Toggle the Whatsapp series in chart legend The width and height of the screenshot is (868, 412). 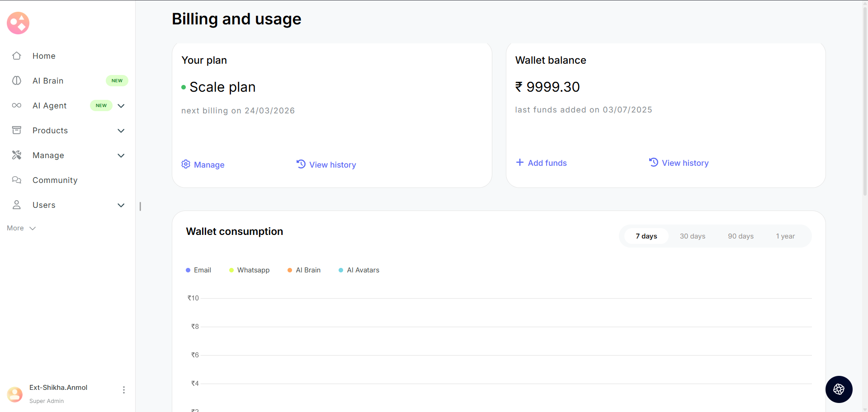point(250,270)
